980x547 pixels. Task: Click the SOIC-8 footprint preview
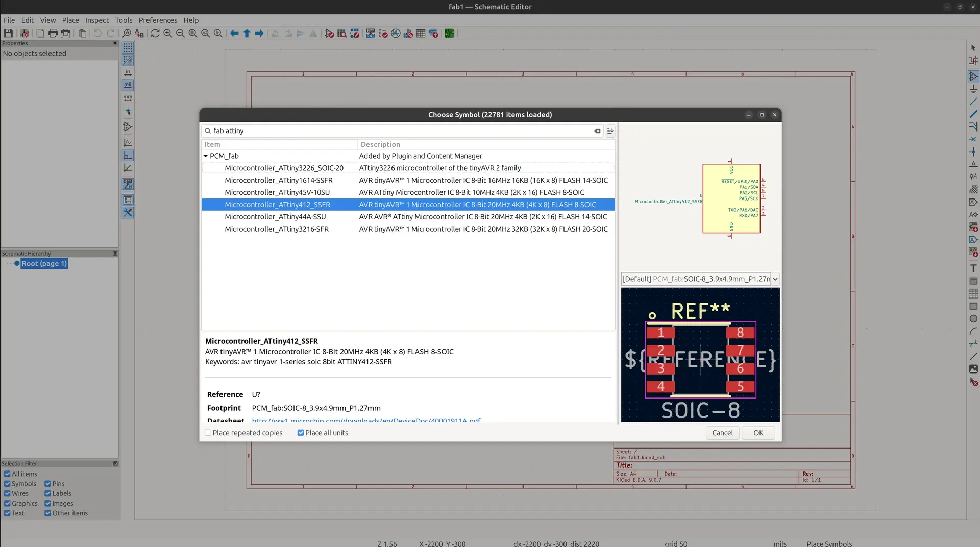click(x=700, y=355)
